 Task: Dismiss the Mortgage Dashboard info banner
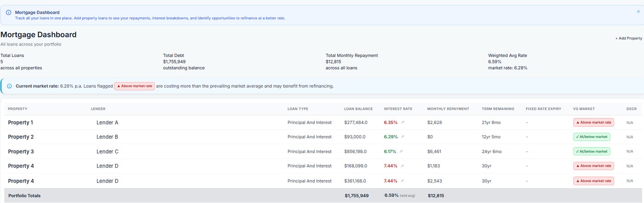[x=638, y=11]
